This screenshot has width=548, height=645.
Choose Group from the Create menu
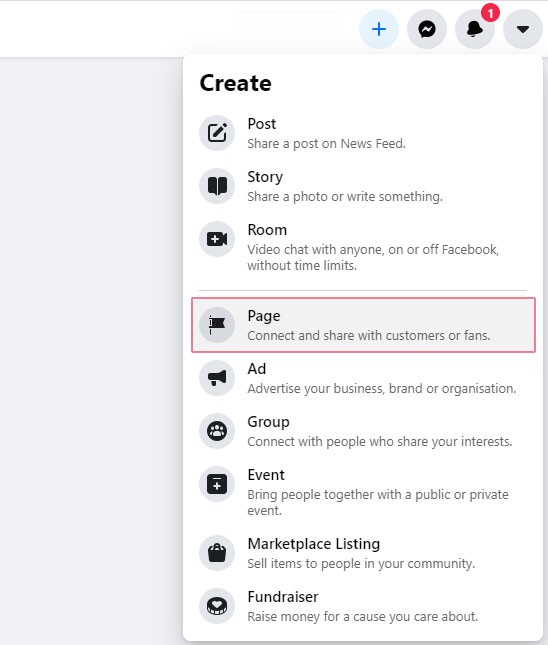pos(363,431)
